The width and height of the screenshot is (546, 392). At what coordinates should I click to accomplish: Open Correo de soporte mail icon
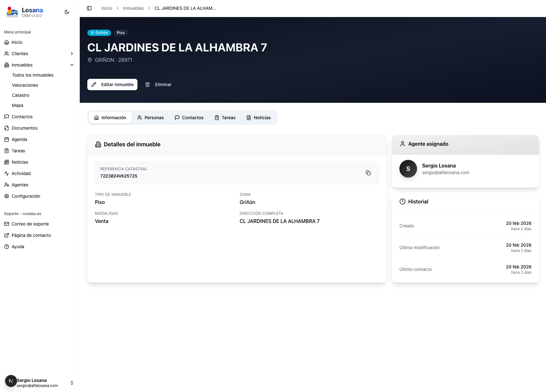click(7, 224)
